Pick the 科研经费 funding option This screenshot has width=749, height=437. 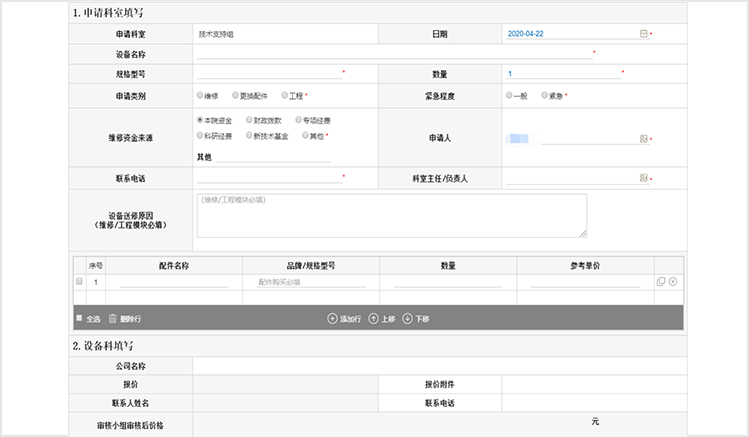click(201, 135)
